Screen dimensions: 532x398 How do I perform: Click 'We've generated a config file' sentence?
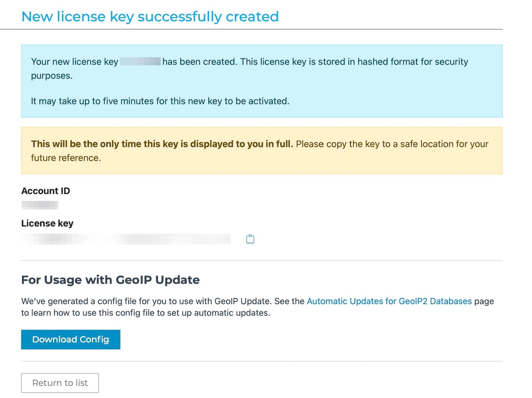[100, 301]
